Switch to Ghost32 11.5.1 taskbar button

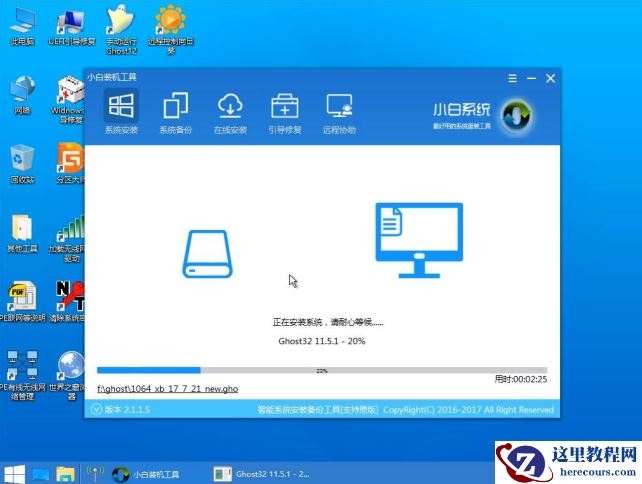tap(261, 474)
